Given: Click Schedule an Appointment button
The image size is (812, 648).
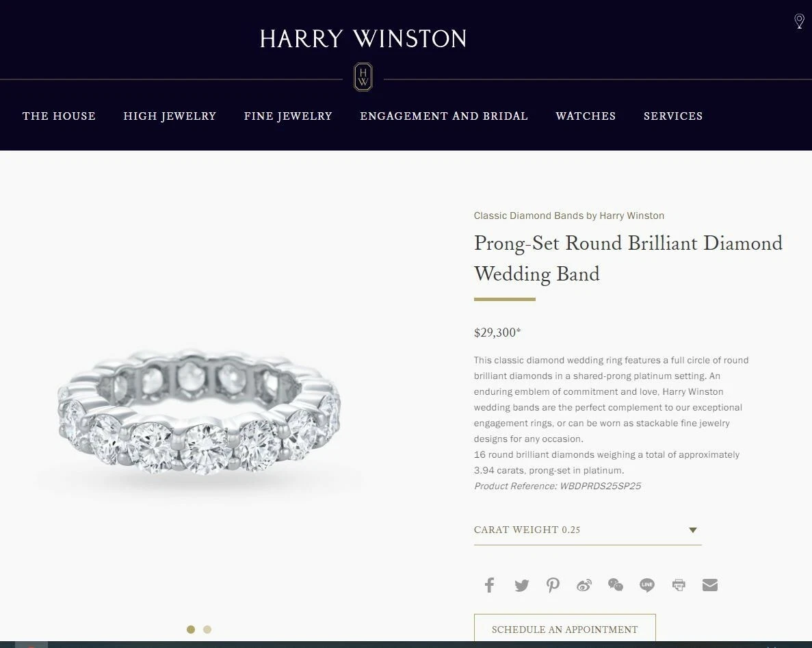Looking at the screenshot, I should tap(565, 629).
